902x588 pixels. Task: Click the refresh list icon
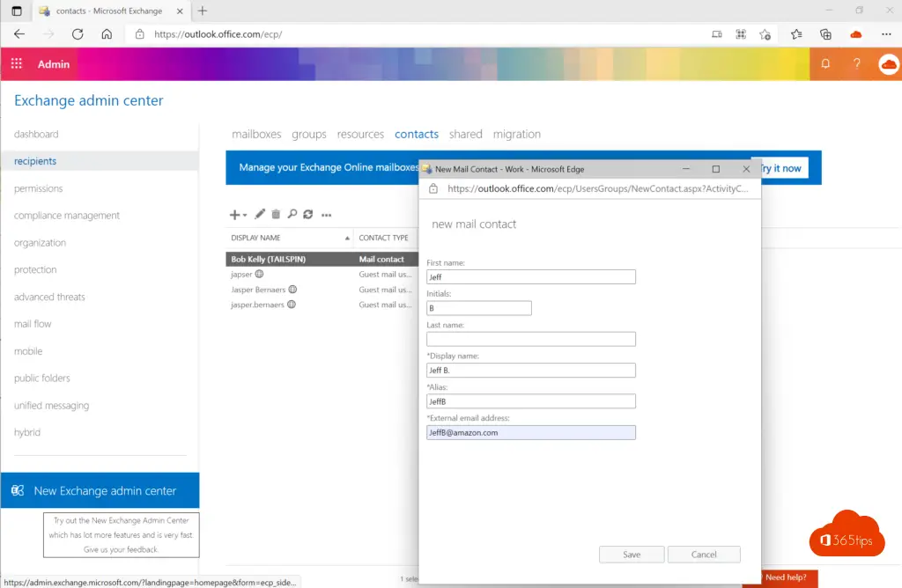pos(308,214)
